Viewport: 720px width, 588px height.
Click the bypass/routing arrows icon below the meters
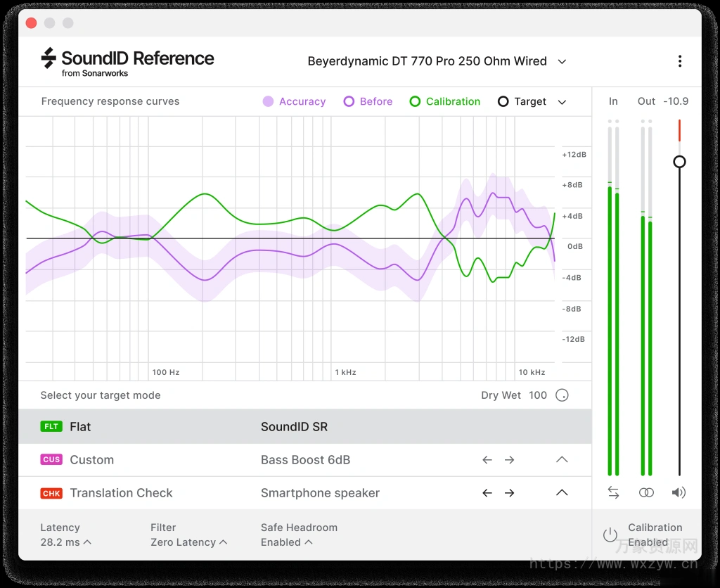613,492
